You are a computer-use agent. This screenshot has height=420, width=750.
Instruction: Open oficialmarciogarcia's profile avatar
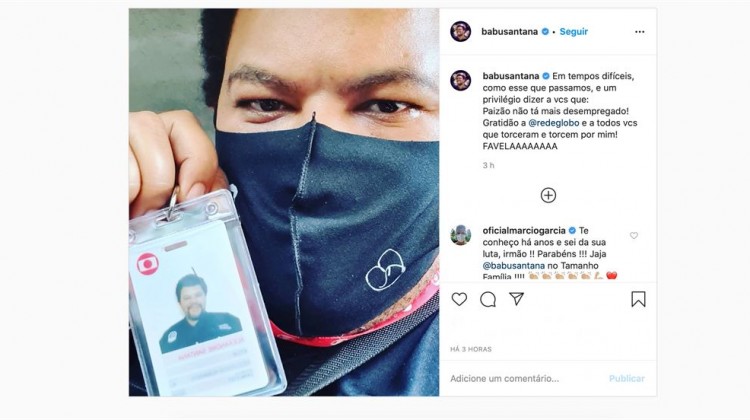461,235
